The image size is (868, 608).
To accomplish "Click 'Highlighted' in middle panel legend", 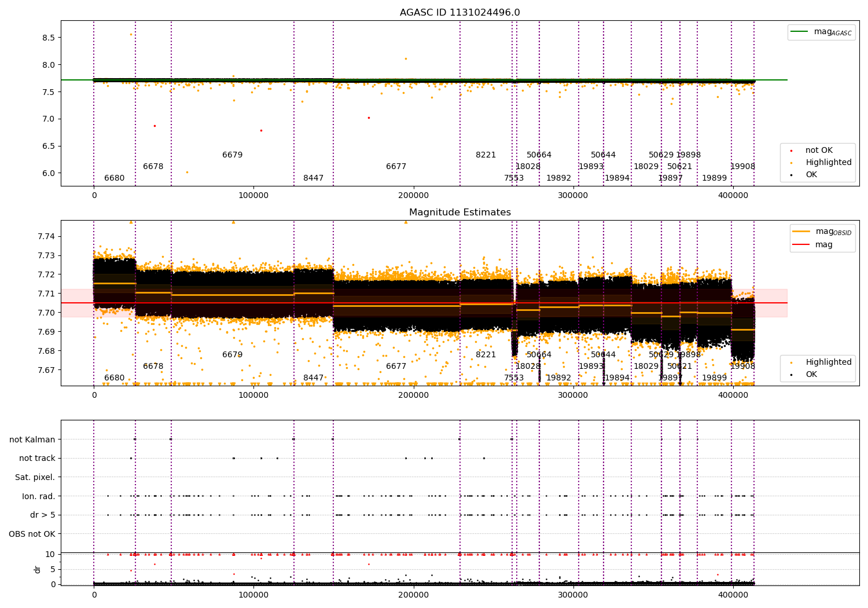I will pos(821,362).
